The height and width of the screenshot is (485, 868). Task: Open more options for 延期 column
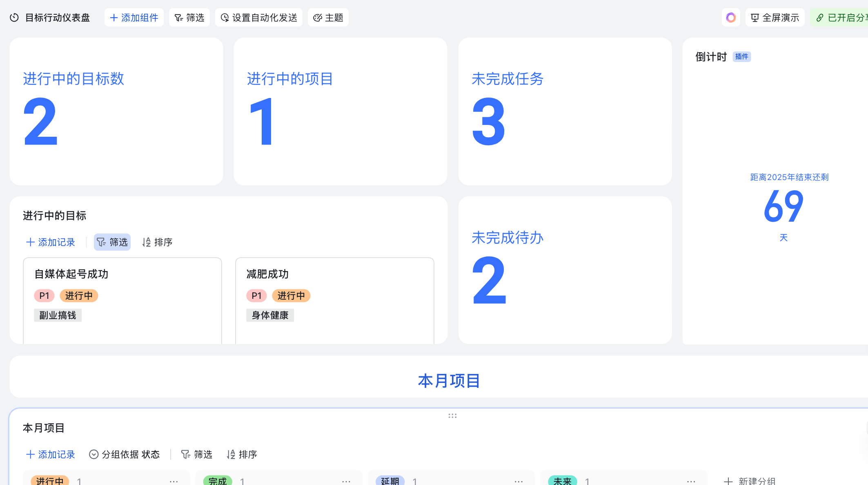(x=519, y=481)
